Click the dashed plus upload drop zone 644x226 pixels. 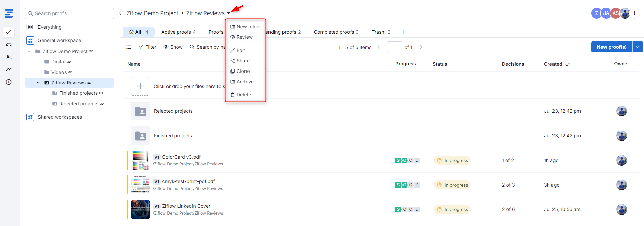point(140,86)
